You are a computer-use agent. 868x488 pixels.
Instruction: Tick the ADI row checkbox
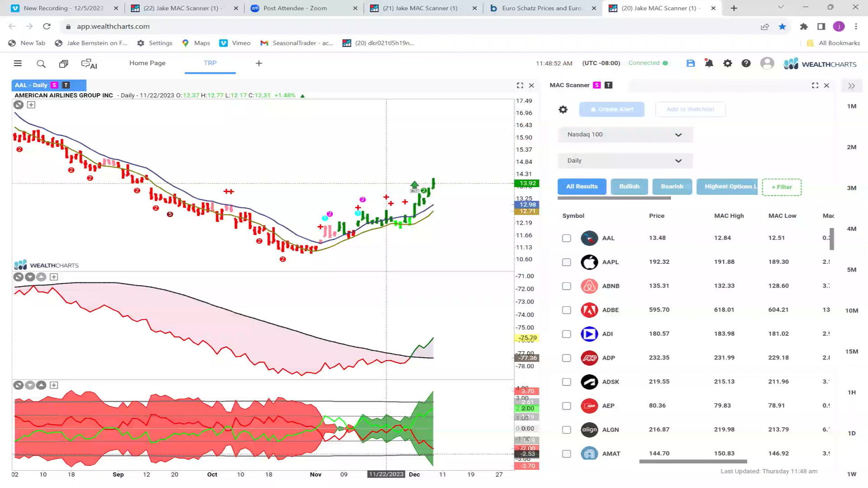coord(566,334)
